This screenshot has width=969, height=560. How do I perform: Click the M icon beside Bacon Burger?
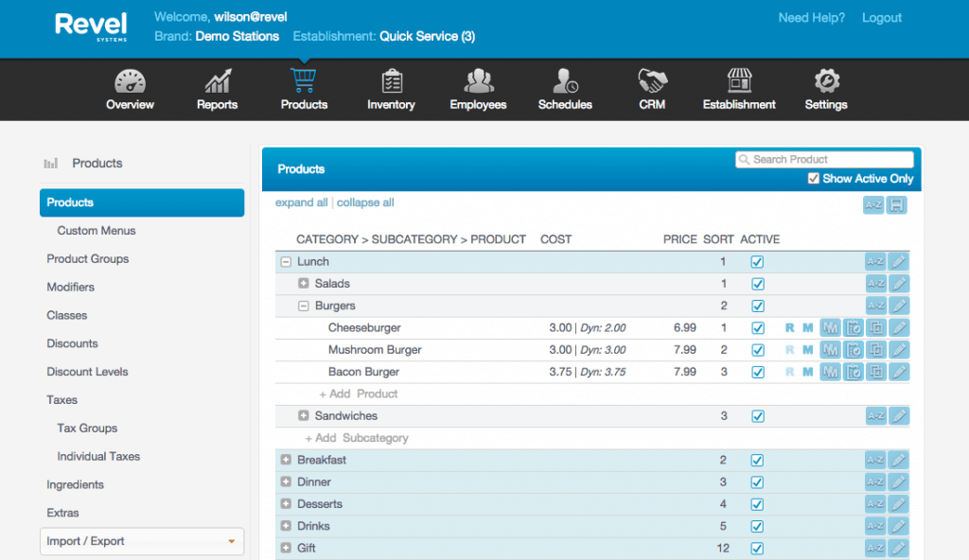805,372
